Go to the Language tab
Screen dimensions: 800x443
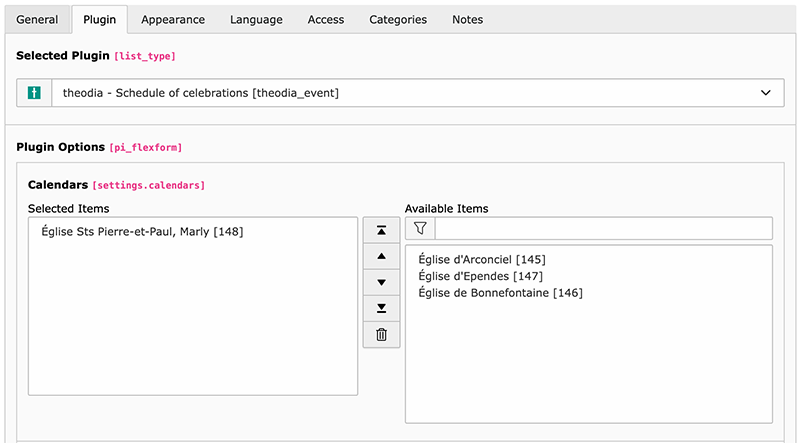pos(256,19)
